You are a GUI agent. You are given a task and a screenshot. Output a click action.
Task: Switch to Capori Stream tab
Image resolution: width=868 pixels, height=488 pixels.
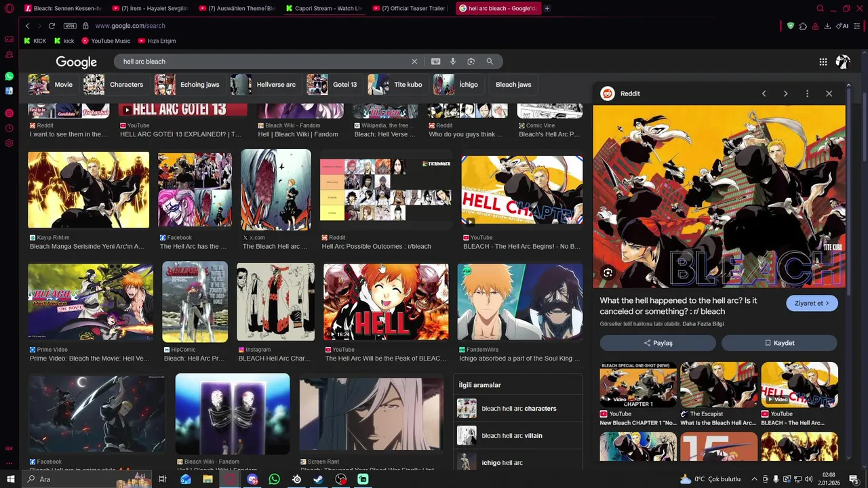coord(324,9)
